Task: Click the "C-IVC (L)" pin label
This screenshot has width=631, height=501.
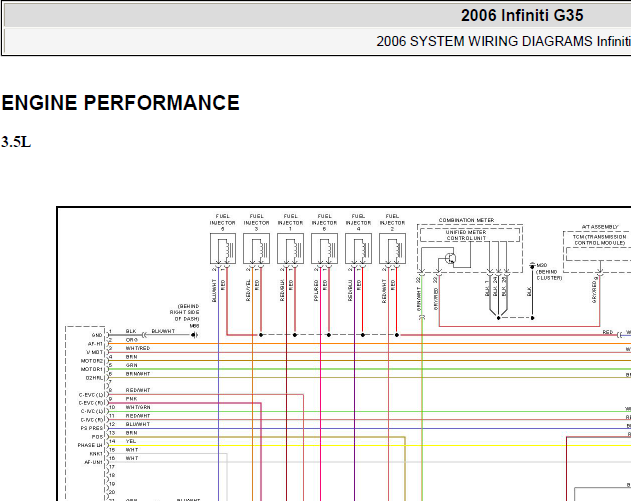Action: pyautogui.click(x=92, y=411)
